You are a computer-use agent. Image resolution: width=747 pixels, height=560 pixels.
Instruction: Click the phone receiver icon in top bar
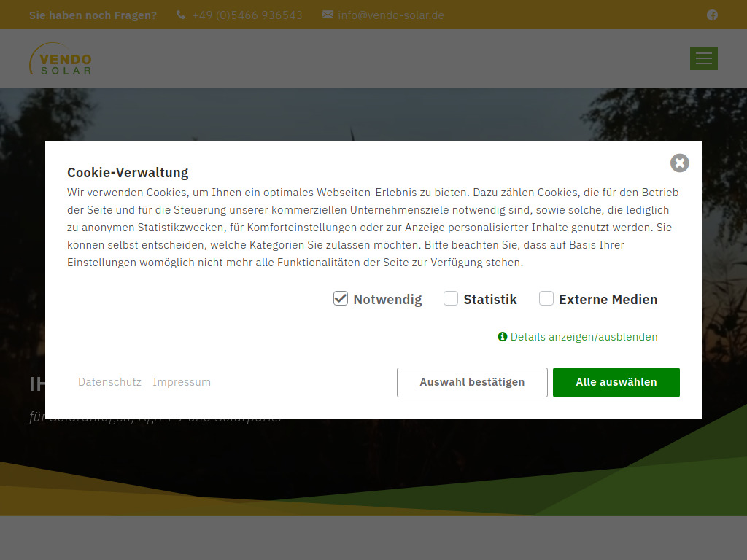click(x=179, y=15)
